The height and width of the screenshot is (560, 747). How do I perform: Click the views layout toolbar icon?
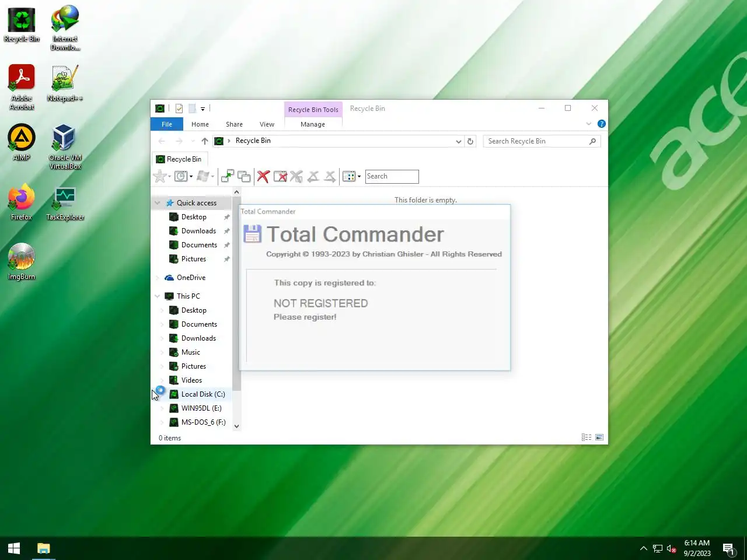pyautogui.click(x=349, y=176)
